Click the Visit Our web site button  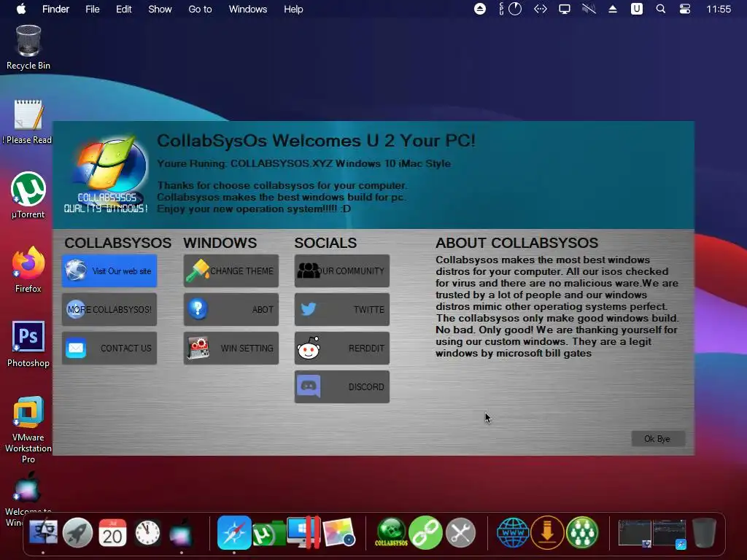(x=109, y=271)
